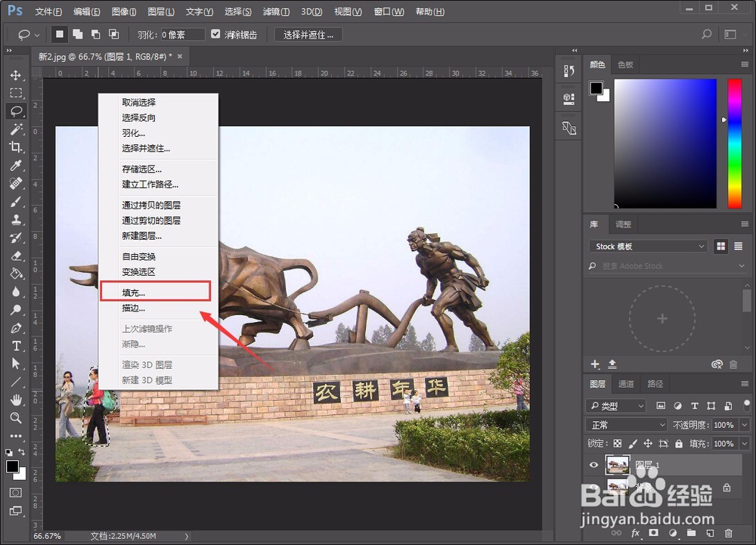Open the opacity 100% dropdown arrow
This screenshot has width=756, height=545.
[745, 425]
